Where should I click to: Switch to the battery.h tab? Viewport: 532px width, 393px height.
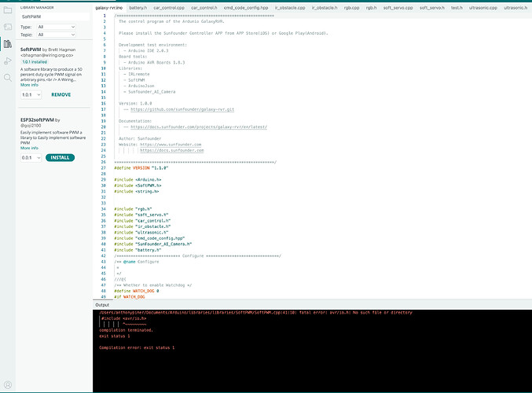click(x=138, y=7)
